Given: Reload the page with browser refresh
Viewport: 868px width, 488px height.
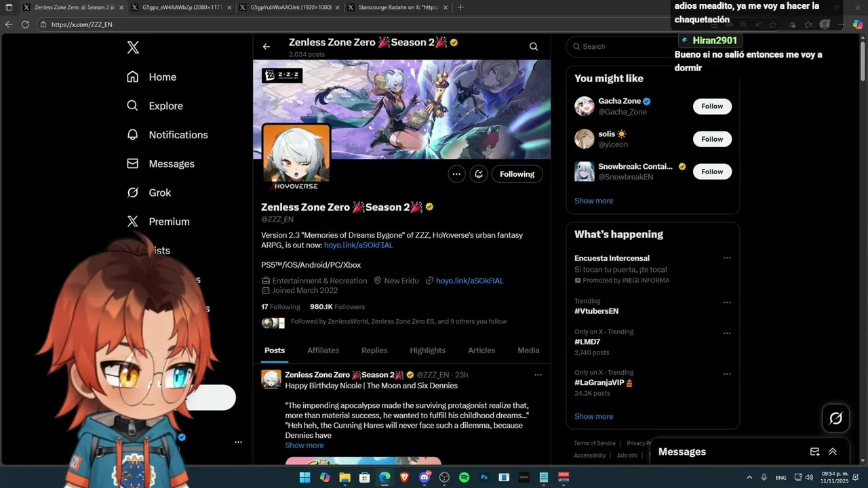Looking at the screenshot, I should (x=25, y=24).
